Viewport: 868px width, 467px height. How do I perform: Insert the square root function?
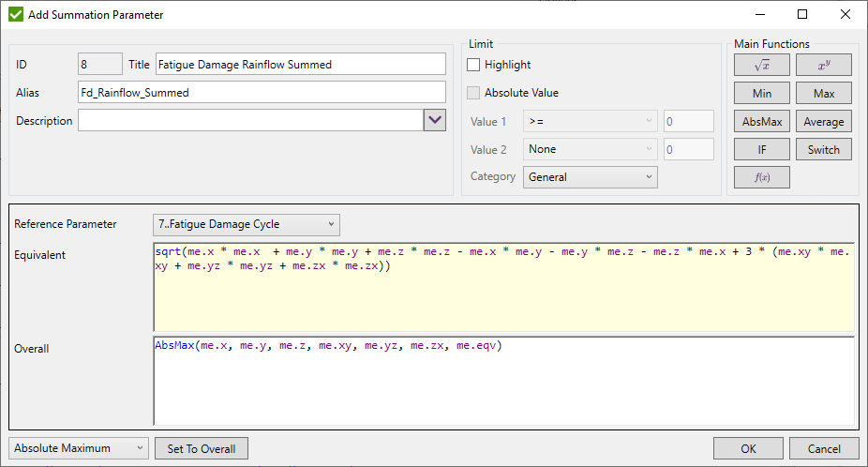762,65
